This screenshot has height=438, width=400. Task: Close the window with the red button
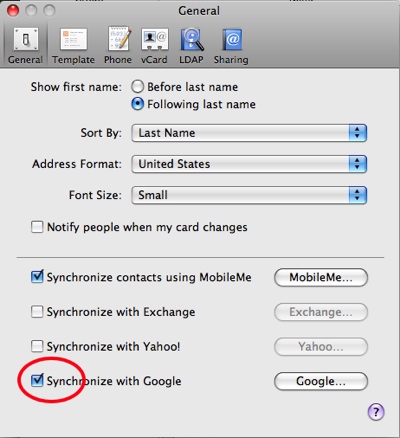[13, 11]
